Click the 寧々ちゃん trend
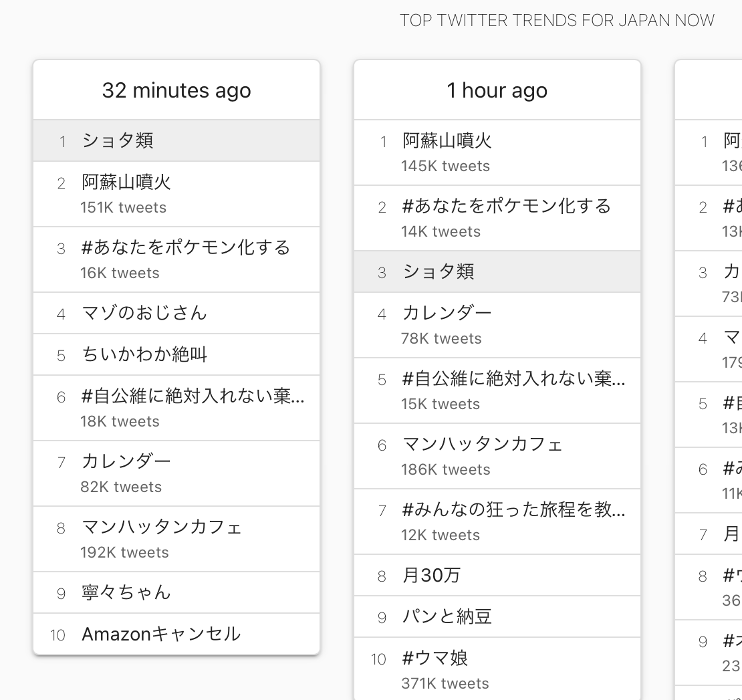 [176, 592]
